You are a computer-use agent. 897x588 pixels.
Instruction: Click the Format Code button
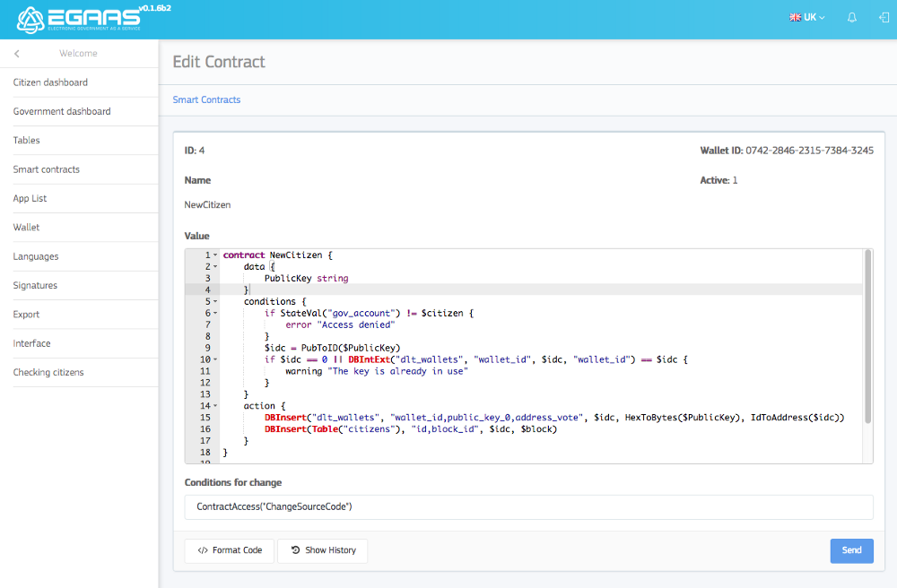coord(230,550)
